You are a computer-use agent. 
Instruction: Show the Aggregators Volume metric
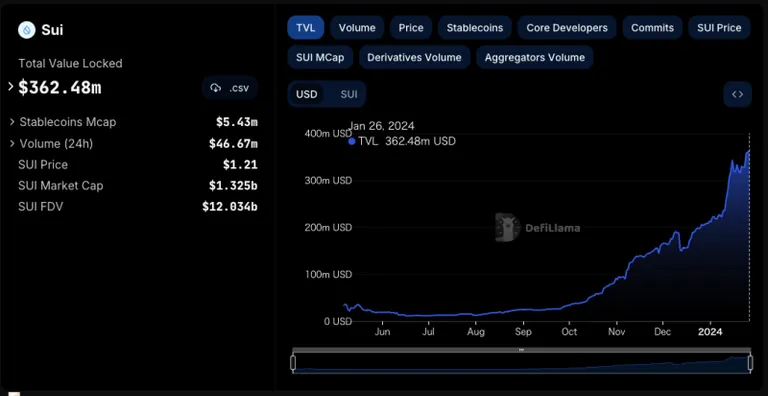pos(534,57)
